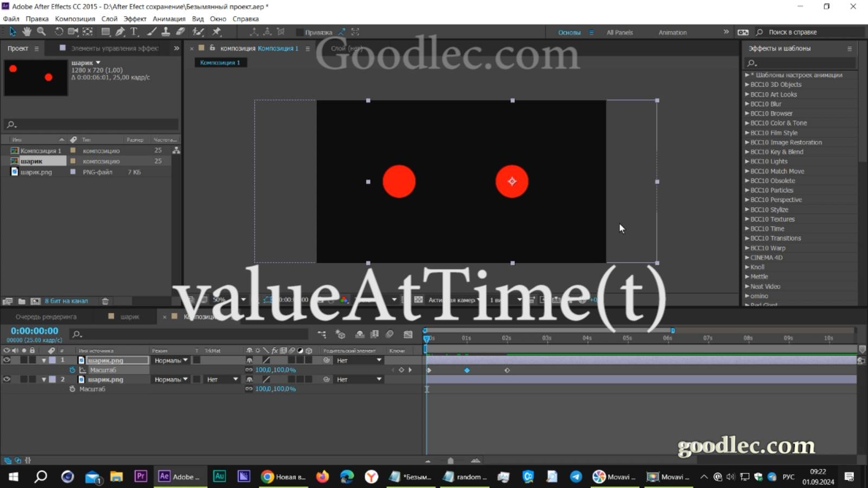Toggle the Draft 3D timeline button

coord(340,335)
